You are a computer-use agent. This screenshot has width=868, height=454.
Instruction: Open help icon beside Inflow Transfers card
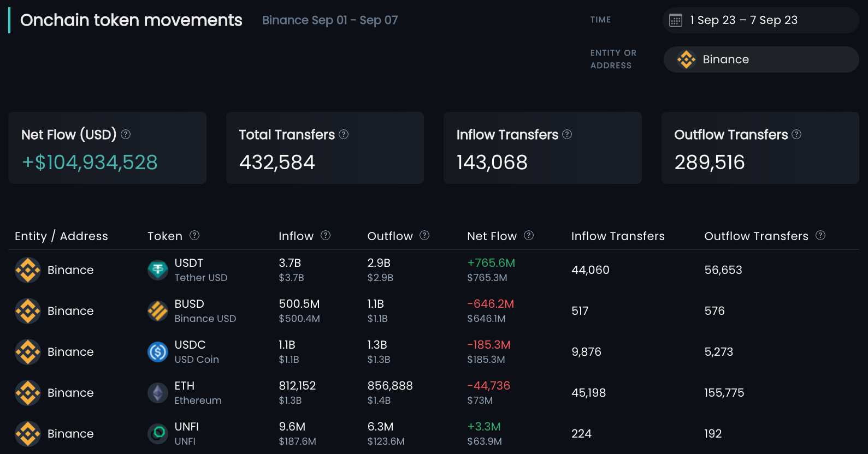point(567,134)
